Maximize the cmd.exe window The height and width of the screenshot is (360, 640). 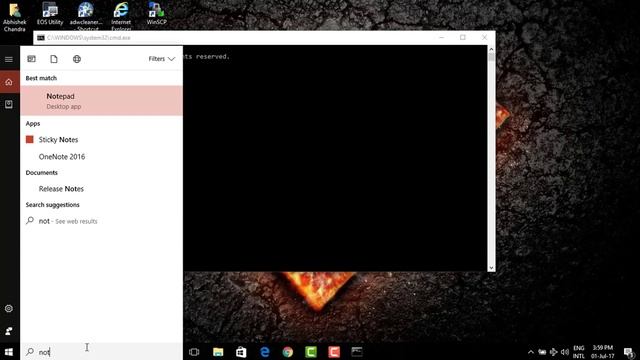(x=463, y=37)
